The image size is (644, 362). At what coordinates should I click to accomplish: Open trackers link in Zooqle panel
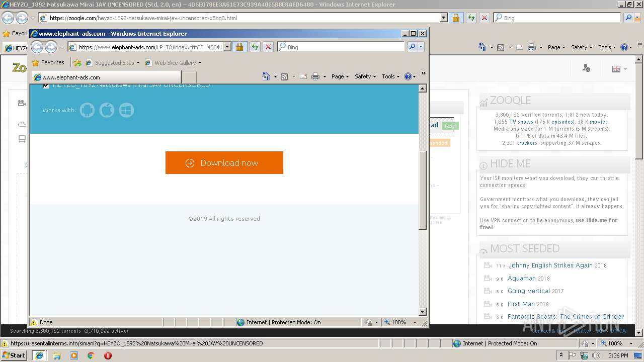tap(527, 143)
